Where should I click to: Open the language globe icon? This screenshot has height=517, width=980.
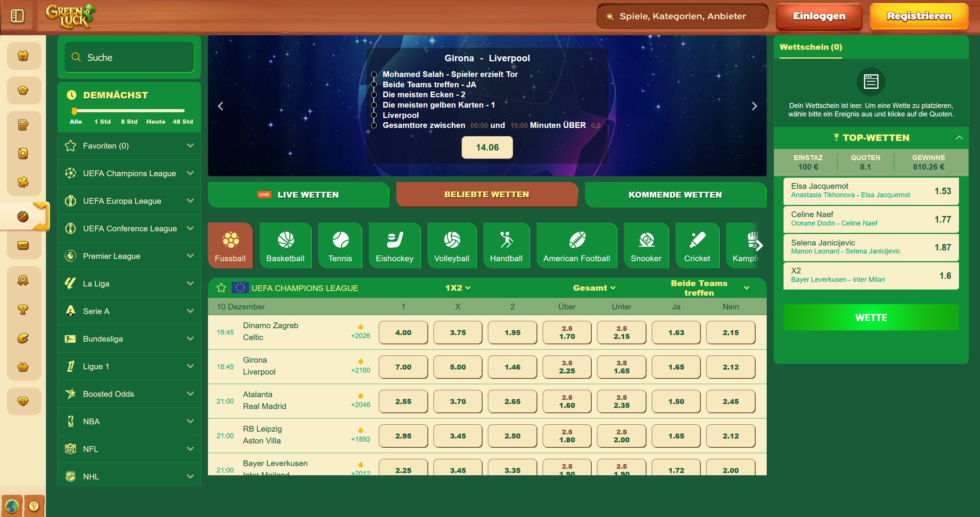12,506
